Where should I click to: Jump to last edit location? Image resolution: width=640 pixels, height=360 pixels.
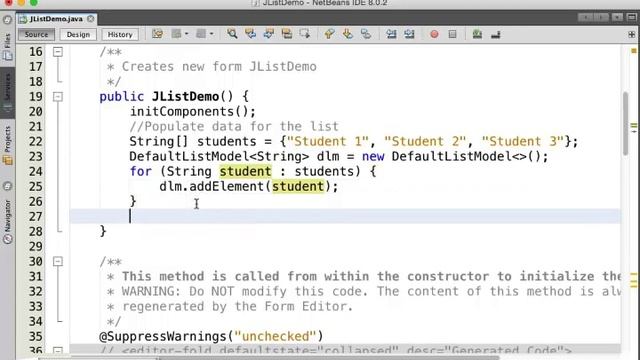pyautogui.click(x=158, y=34)
